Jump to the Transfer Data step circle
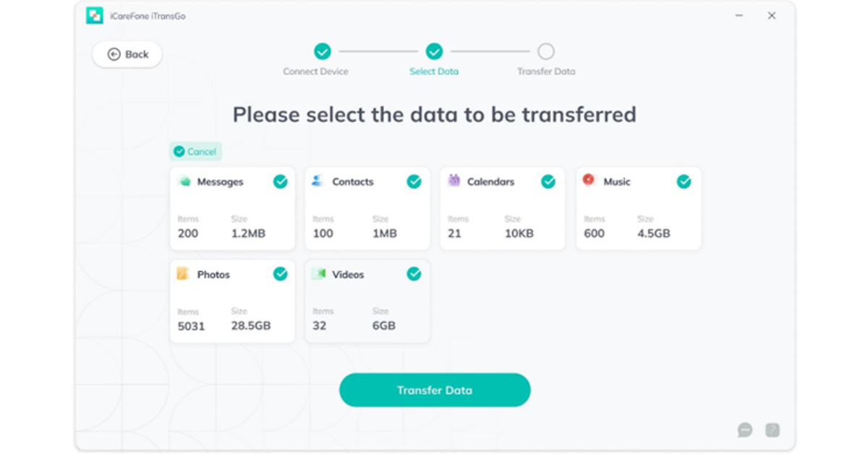This screenshot has height=454, width=868. click(546, 51)
